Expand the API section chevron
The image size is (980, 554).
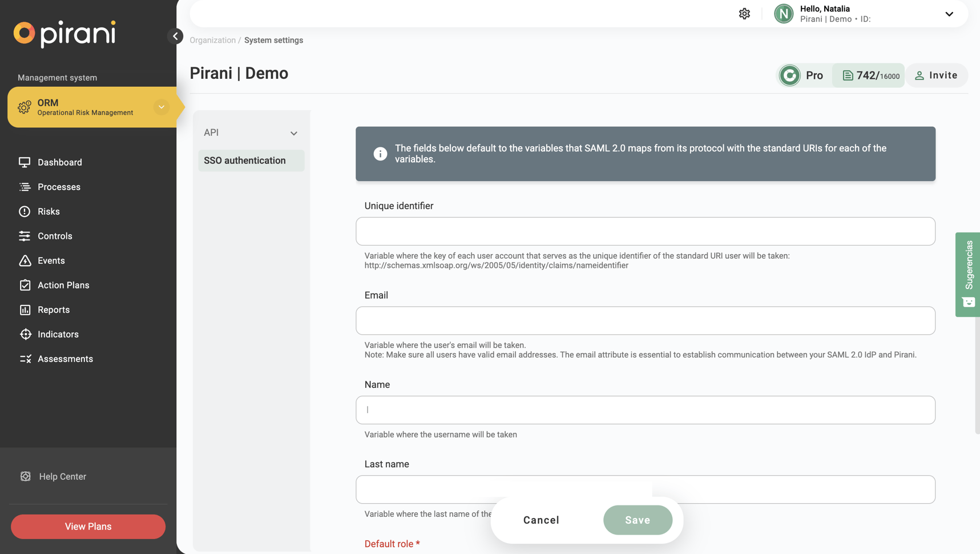pos(293,133)
